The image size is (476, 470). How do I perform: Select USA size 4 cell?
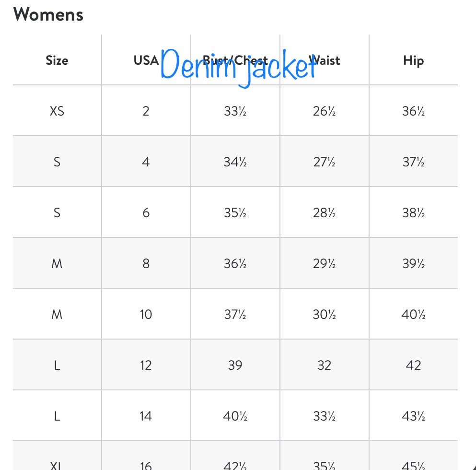(x=146, y=162)
